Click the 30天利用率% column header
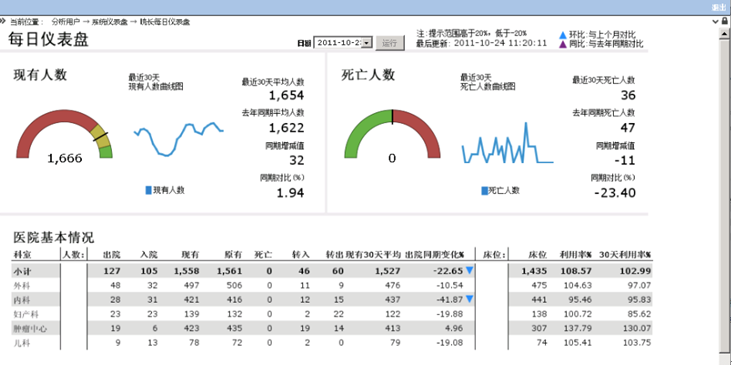Screen dimensions: 732x365 (625, 255)
